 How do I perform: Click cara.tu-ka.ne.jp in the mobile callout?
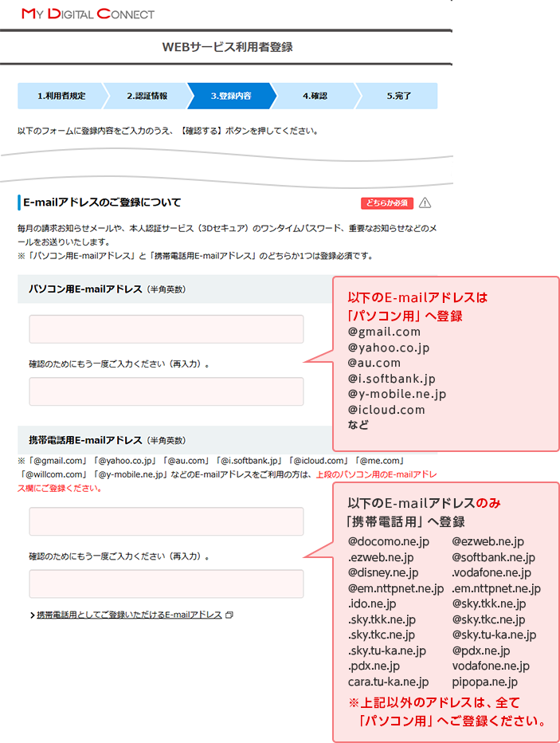click(x=388, y=682)
